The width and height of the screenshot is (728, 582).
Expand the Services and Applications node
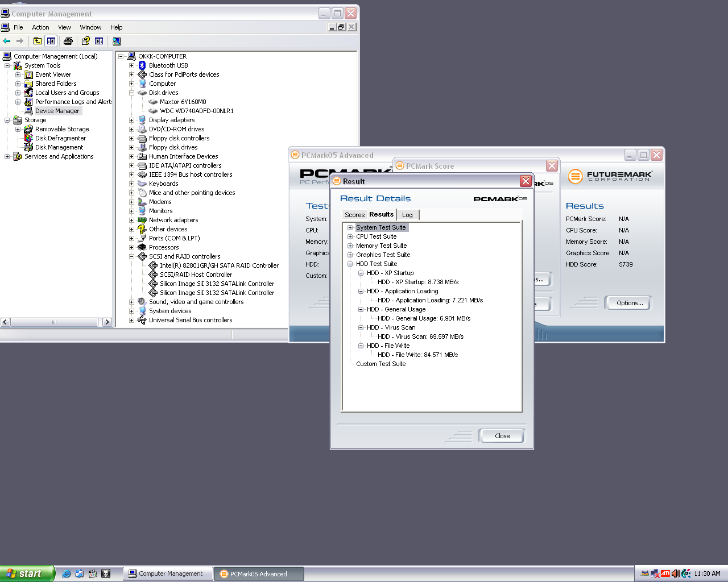tap(7, 156)
